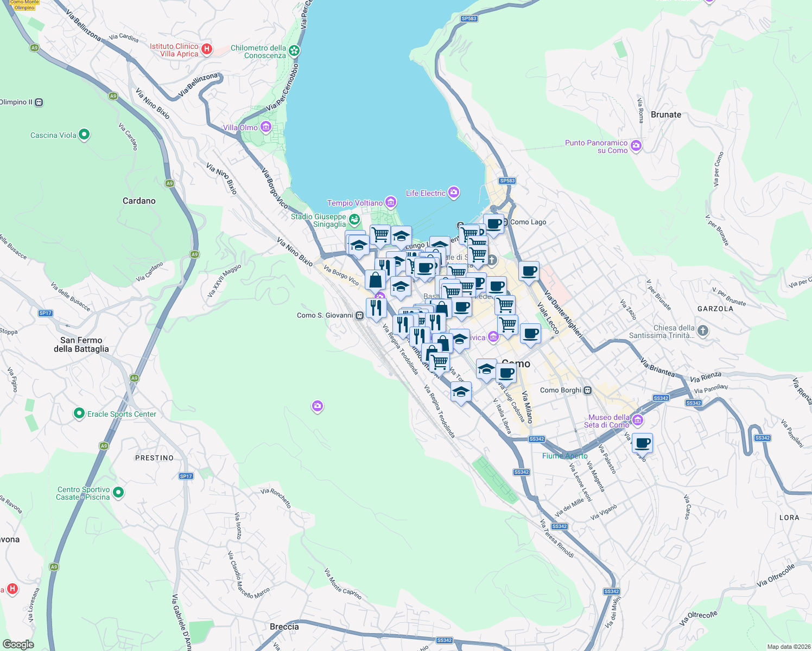
Task: Select the purple camera marker near Via Regina Teodolinda
Action: click(318, 406)
